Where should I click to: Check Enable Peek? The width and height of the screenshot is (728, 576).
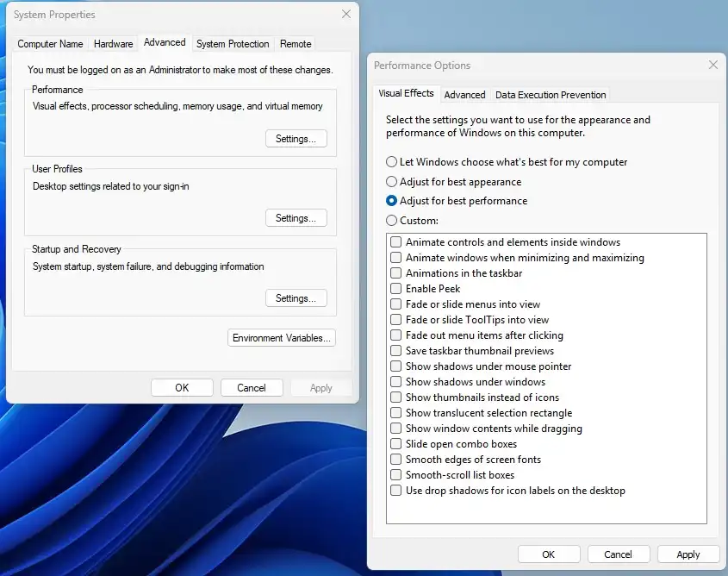pos(395,289)
